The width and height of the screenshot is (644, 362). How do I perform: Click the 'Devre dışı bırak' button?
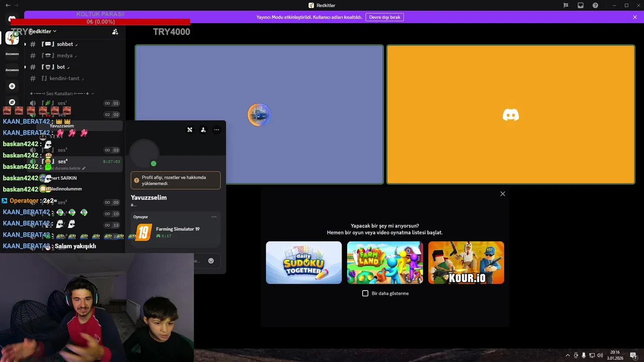[384, 17]
